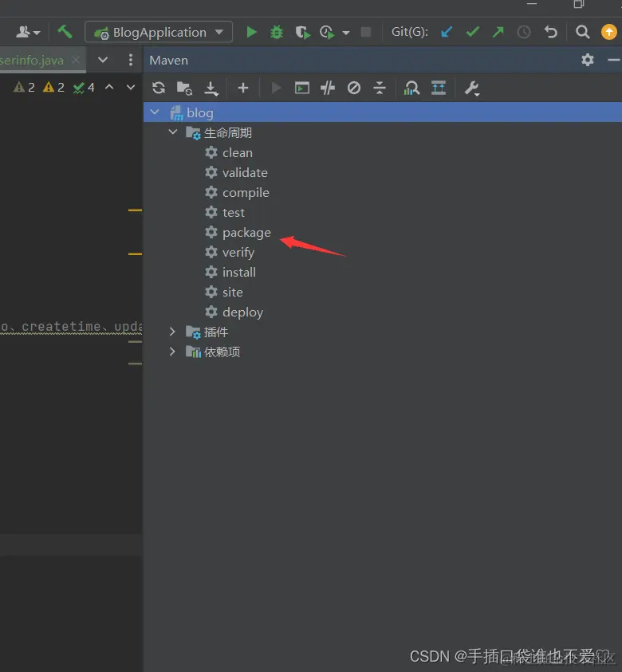Push commits with the green up-right arrow

[x=498, y=32]
